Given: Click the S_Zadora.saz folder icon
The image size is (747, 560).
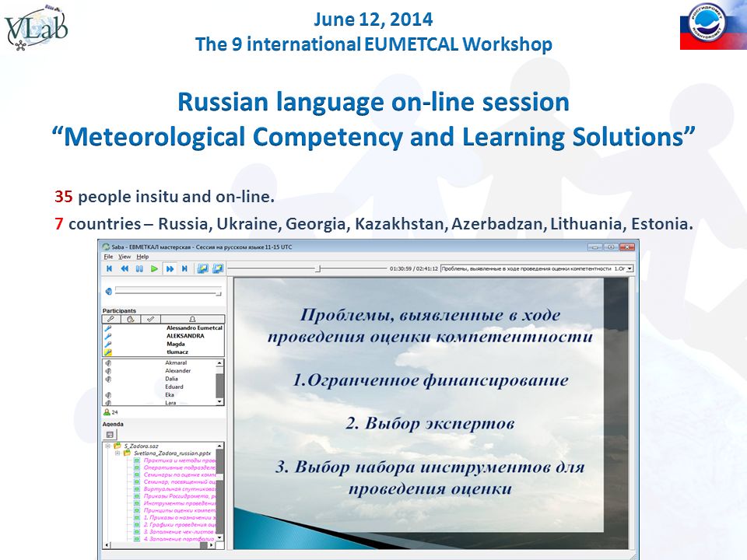Looking at the screenshot, I should (117, 446).
